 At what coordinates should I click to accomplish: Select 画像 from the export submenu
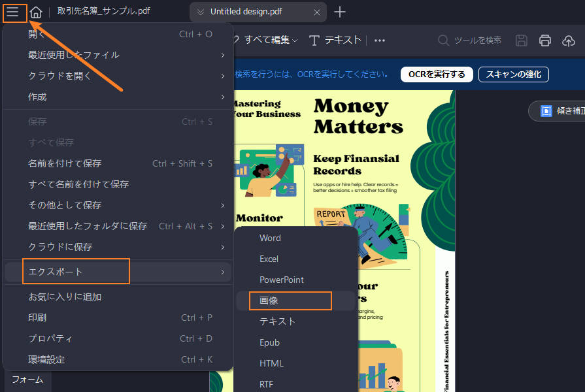coord(271,301)
